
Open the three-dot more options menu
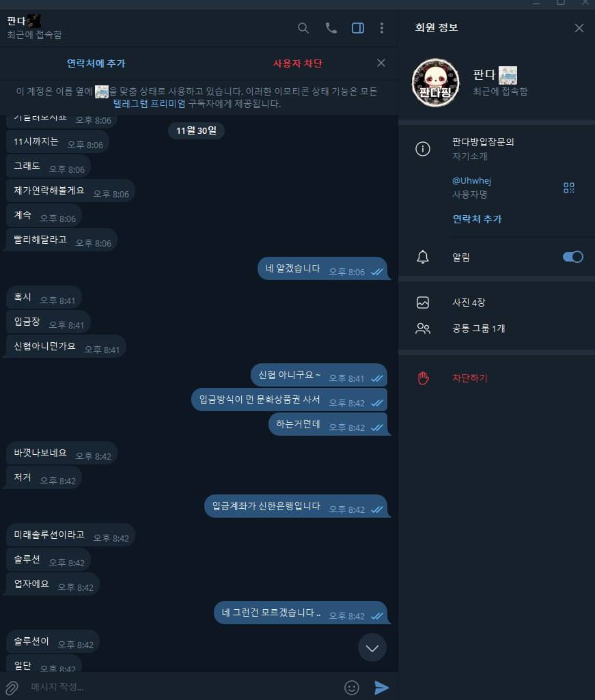coord(381,28)
